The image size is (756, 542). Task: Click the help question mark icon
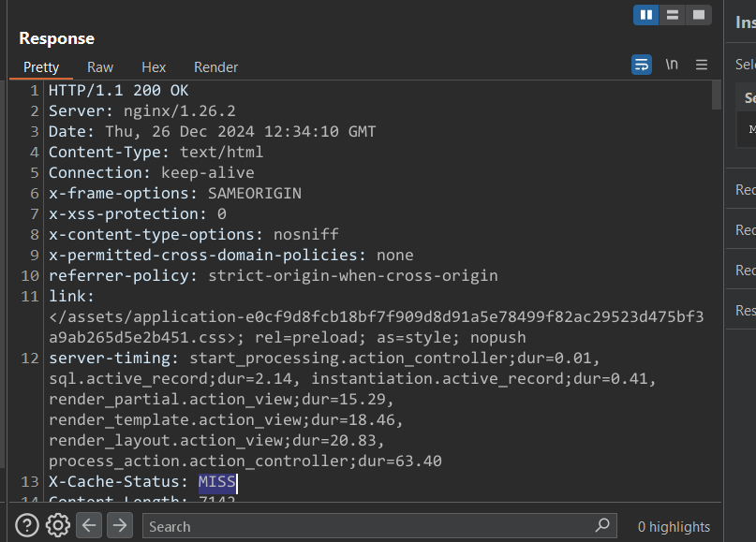pos(26,525)
